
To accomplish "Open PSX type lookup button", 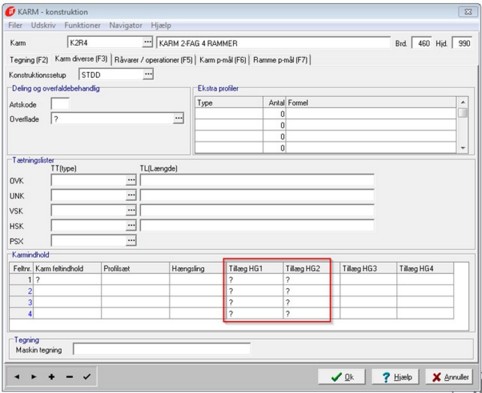I will click(x=131, y=241).
